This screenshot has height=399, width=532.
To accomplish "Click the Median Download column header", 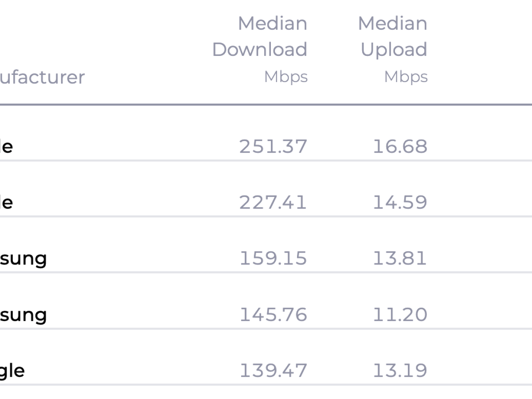I will pos(260,36).
